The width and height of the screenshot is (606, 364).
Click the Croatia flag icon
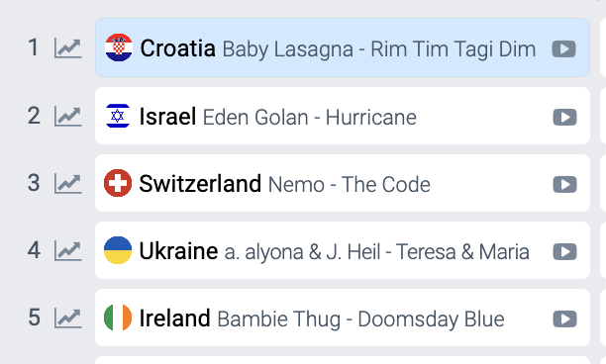coord(119,47)
